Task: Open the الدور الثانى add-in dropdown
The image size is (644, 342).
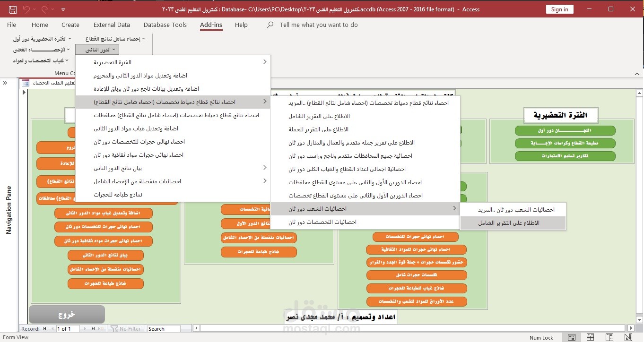Action: (96, 49)
